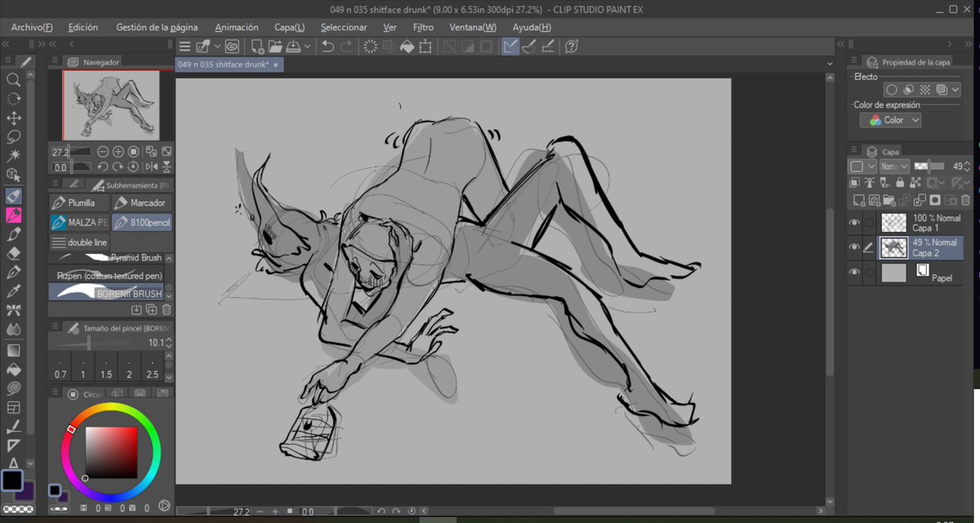Click the Fill icon in command bar
This screenshot has width=980, height=523.
pos(407,47)
